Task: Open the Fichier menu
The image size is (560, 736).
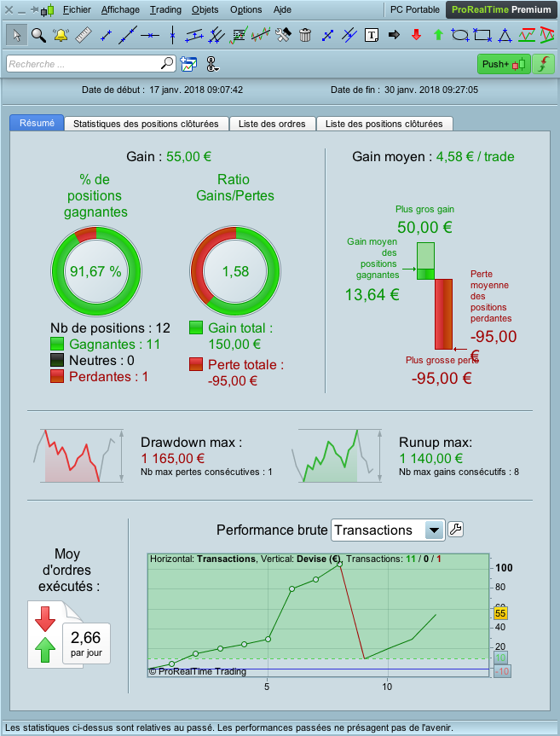Action: 77,9
